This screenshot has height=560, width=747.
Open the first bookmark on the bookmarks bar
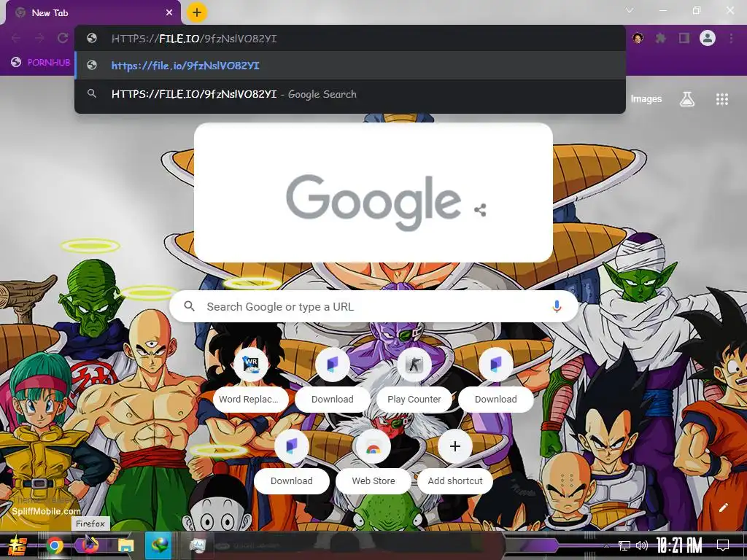(x=41, y=62)
